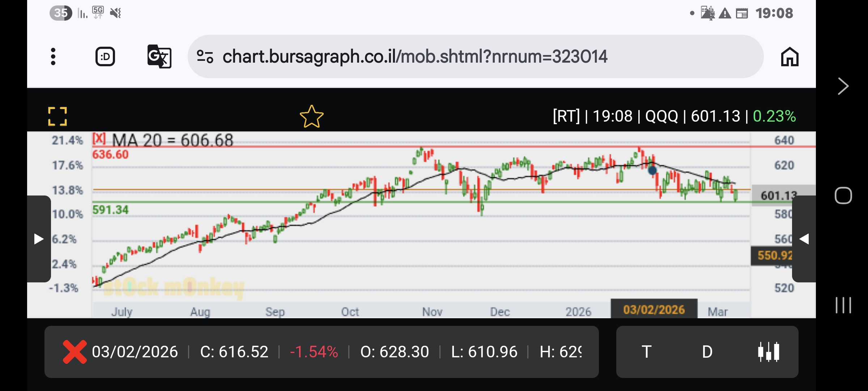
Task: Dismiss the crosshair data bar with red X
Action: point(75,352)
